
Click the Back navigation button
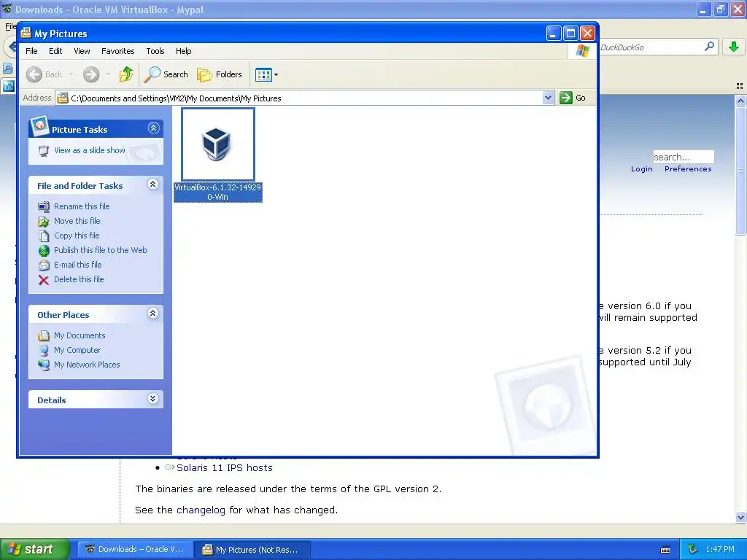point(44,74)
